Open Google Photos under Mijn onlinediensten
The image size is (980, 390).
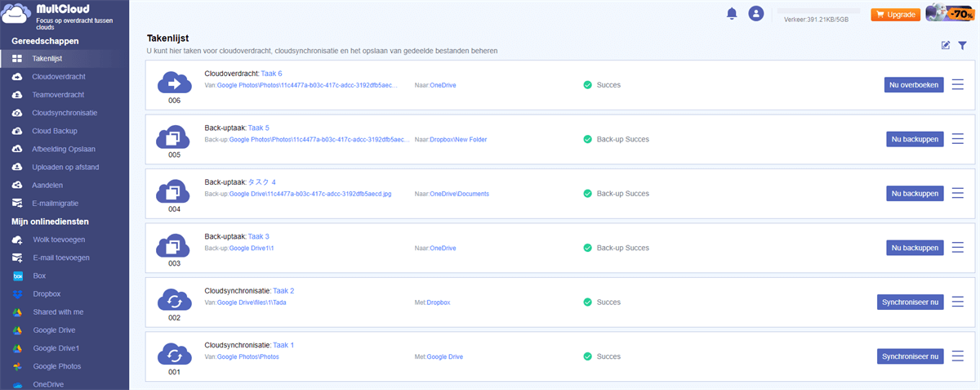tap(57, 366)
